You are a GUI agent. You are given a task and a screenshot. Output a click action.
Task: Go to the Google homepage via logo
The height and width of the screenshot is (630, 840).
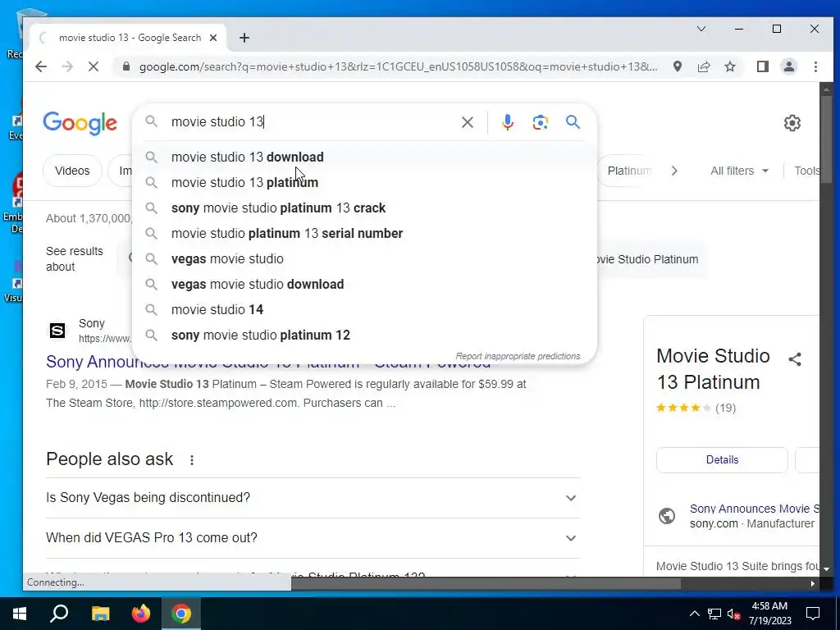pos(80,124)
